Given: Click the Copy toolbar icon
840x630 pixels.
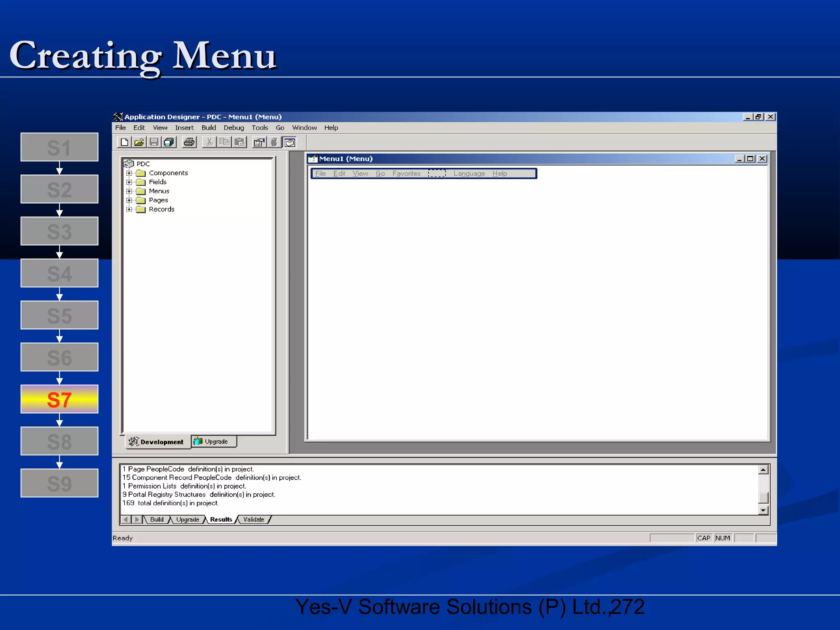Looking at the screenshot, I should pos(224,142).
